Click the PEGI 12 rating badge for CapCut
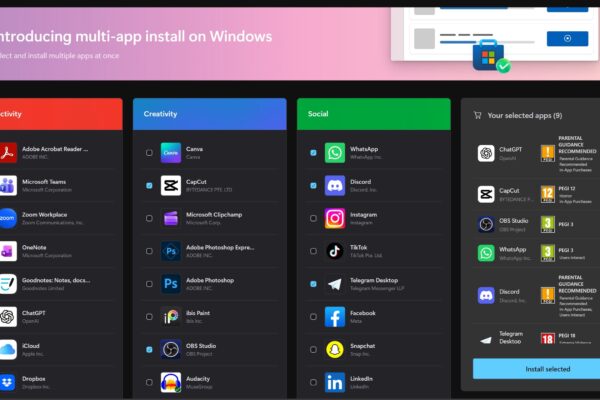 pyautogui.click(x=548, y=194)
